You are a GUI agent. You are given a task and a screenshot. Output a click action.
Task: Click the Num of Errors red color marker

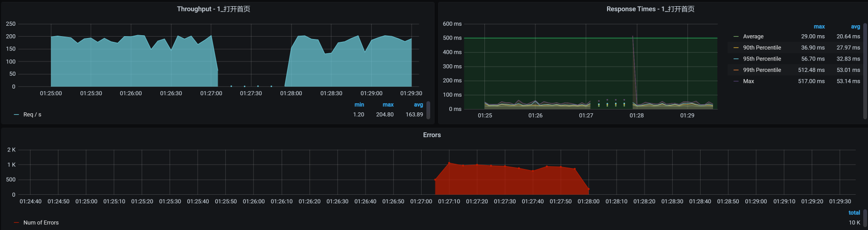17,223
